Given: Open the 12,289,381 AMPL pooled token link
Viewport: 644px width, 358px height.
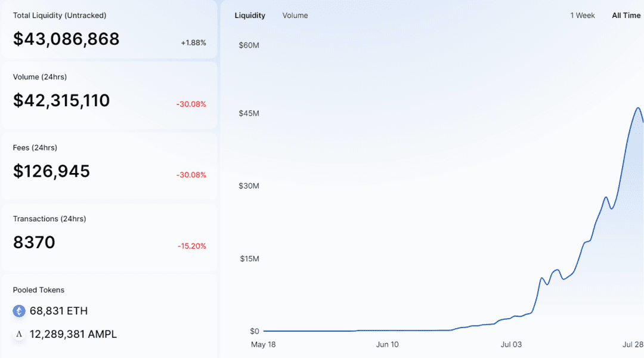Looking at the screenshot, I should tap(73, 334).
